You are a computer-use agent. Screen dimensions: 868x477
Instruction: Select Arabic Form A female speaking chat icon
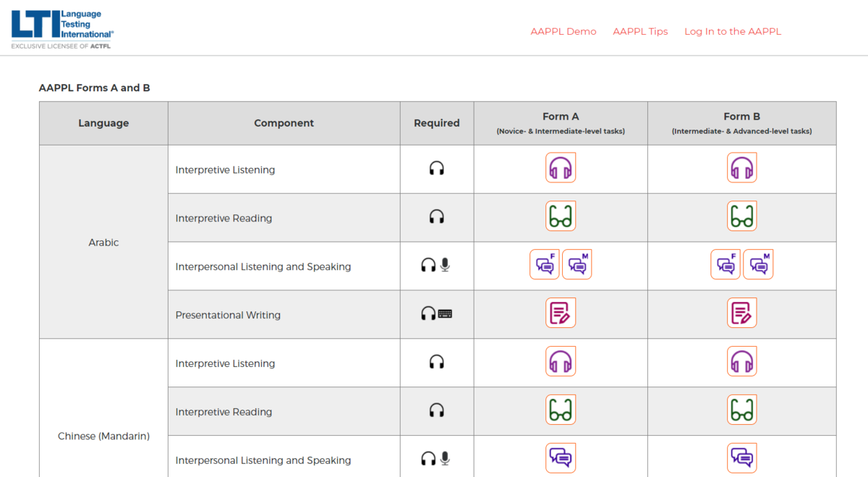[x=545, y=265]
